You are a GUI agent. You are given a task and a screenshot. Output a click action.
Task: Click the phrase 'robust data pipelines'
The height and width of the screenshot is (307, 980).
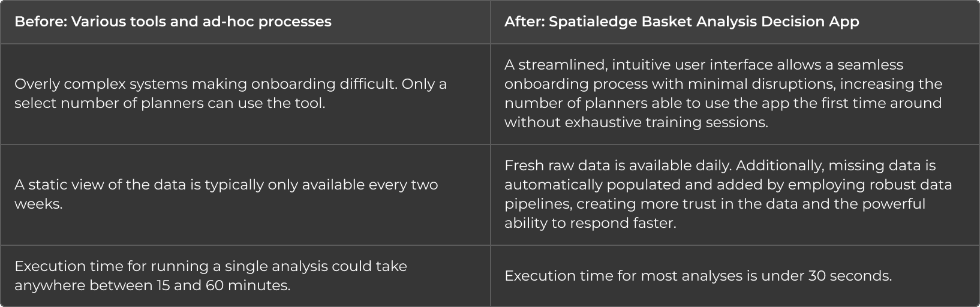point(728,194)
